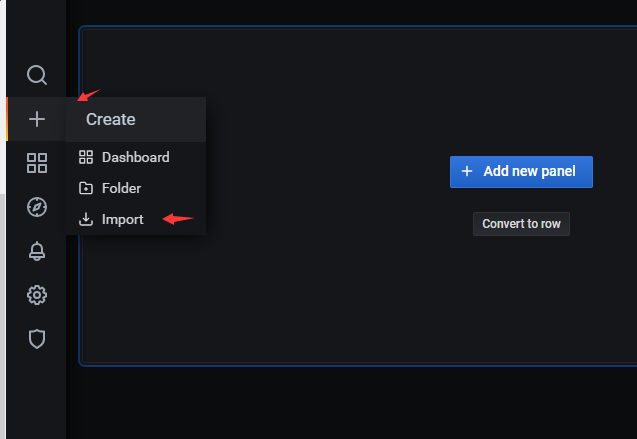The image size is (637, 439).
Task: Open the Server Admin shield icon
Action: [x=37, y=339]
